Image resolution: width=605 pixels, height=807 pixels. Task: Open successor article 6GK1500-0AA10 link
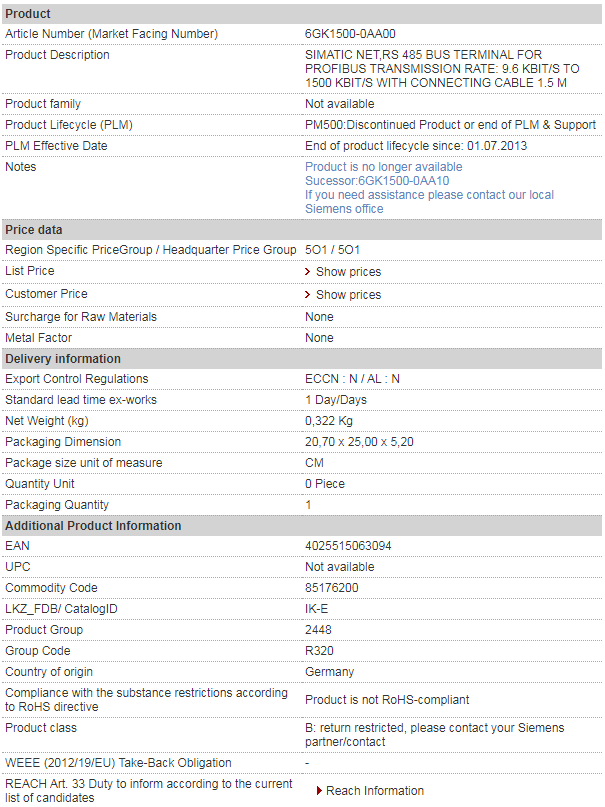(x=377, y=181)
